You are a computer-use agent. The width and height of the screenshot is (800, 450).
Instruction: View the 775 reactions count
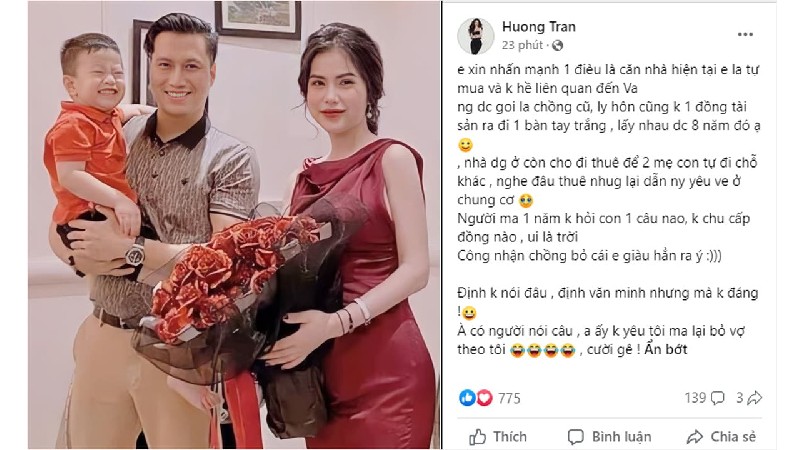coord(509,398)
